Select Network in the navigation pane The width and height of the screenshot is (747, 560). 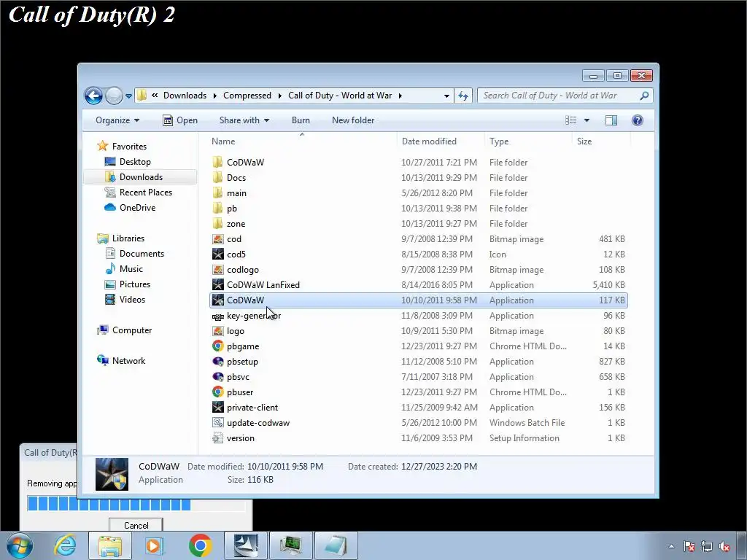tap(121, 361)
